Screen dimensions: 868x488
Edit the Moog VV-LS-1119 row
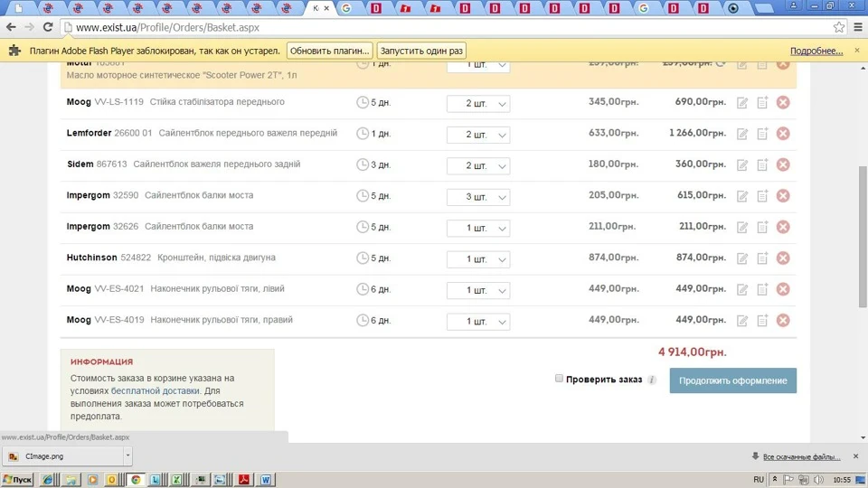pos(742,103)
